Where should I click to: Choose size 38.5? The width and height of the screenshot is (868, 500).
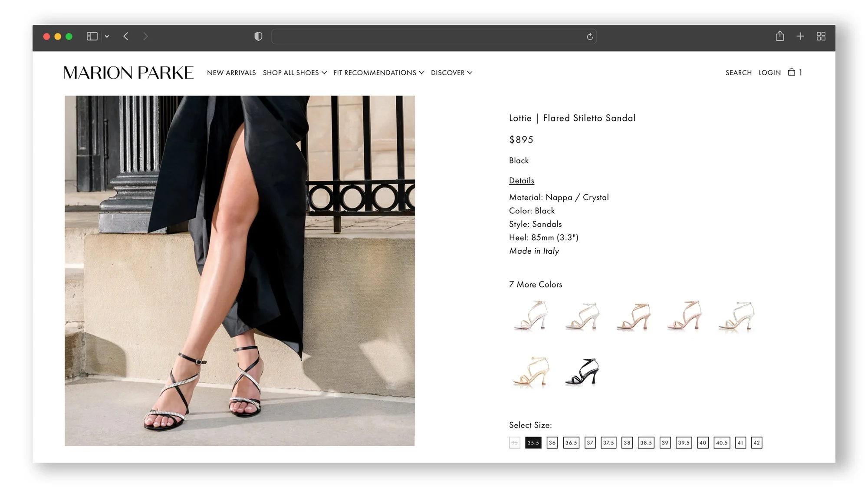point(646,443)
